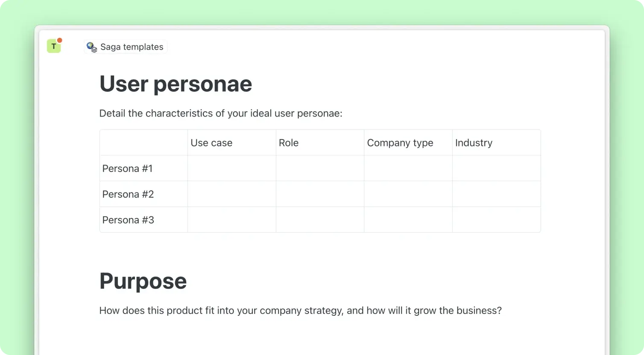
Task: Click the Saga templates globe icon
Action: point(92,47)
